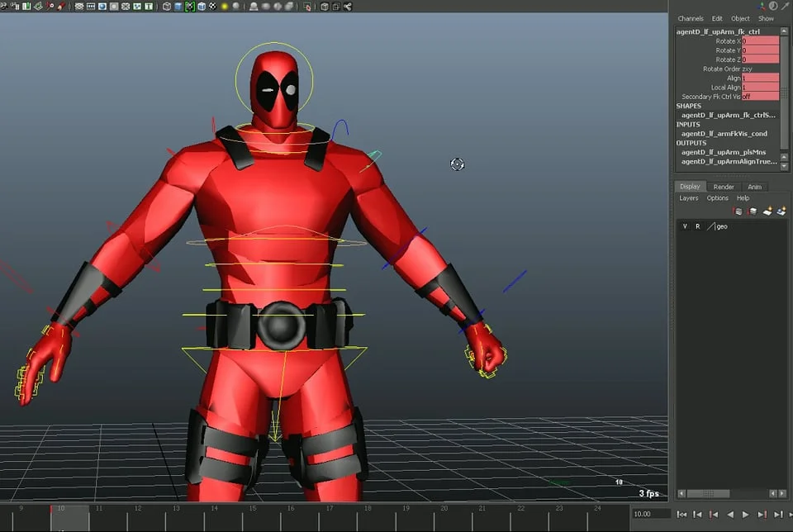The height and width of the screenshot is (532, 793).
Task: Enable use all lights yellow sphere icon
Action: [225, 7]
